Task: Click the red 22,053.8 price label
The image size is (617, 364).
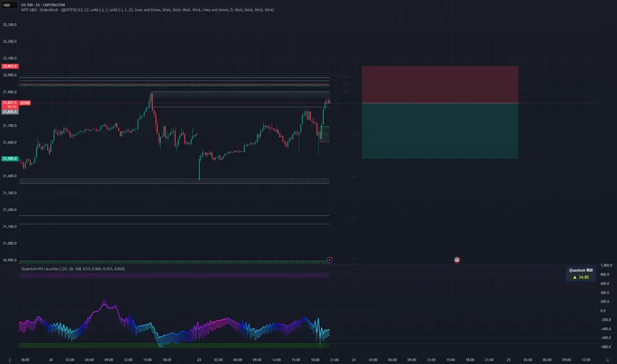Action: click(x=10, y=66)
